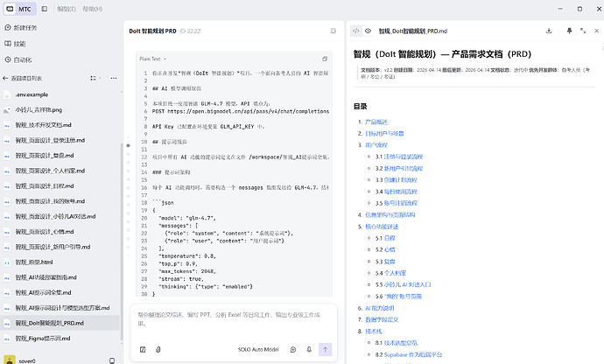Open the file list view mode dropdown

(x=95, y=78)
